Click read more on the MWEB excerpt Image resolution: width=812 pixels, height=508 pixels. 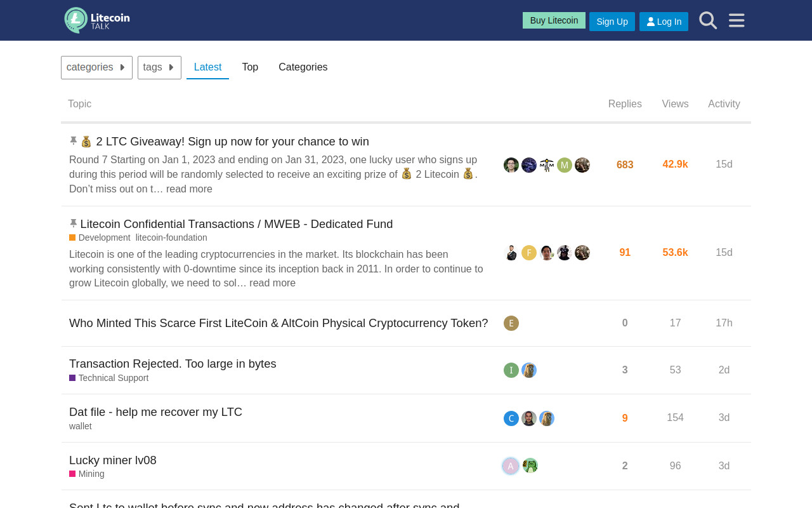(x=272, y=283)
